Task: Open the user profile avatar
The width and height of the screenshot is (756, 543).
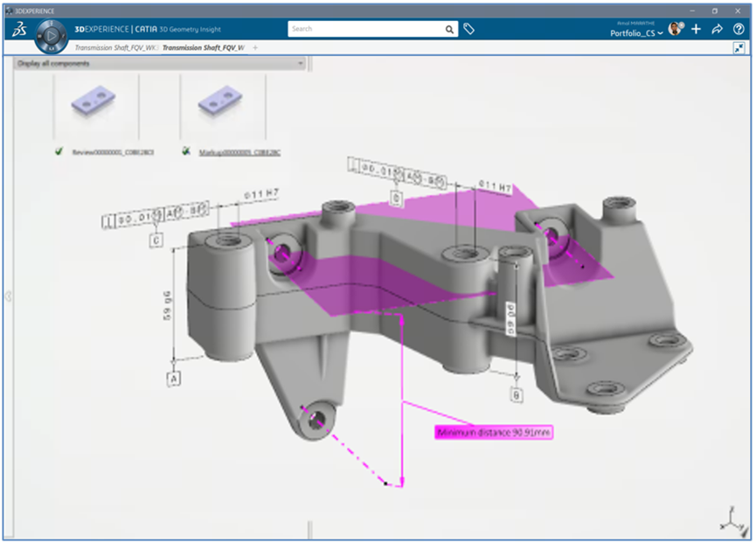Action: 676,29
